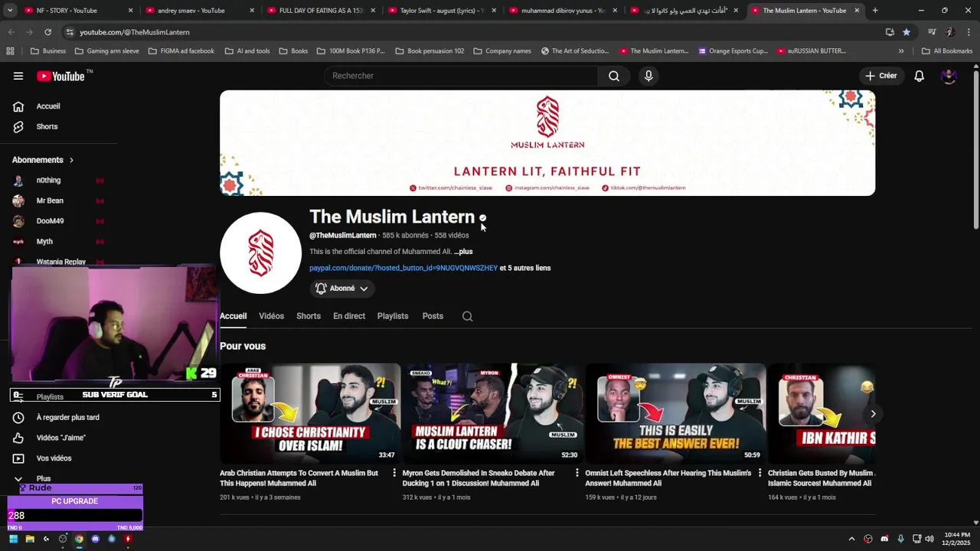Open the channel Playlists tab
980x551 pixels.
click(x=393, y=316)
